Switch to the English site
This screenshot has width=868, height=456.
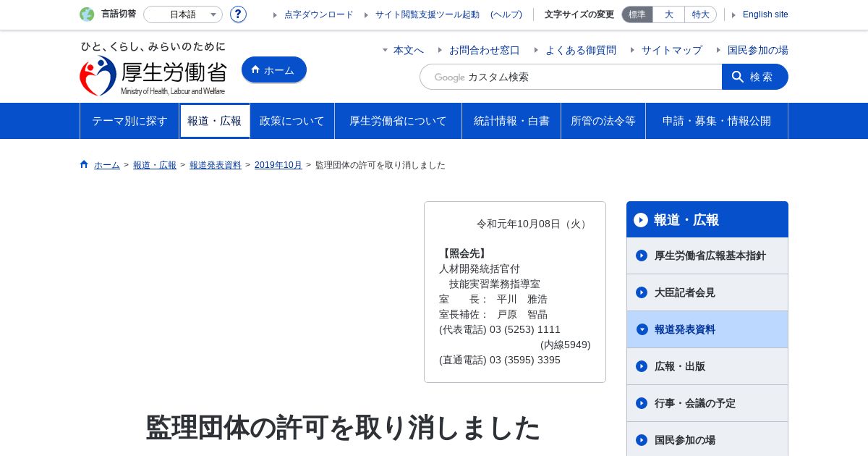[765, 14]
